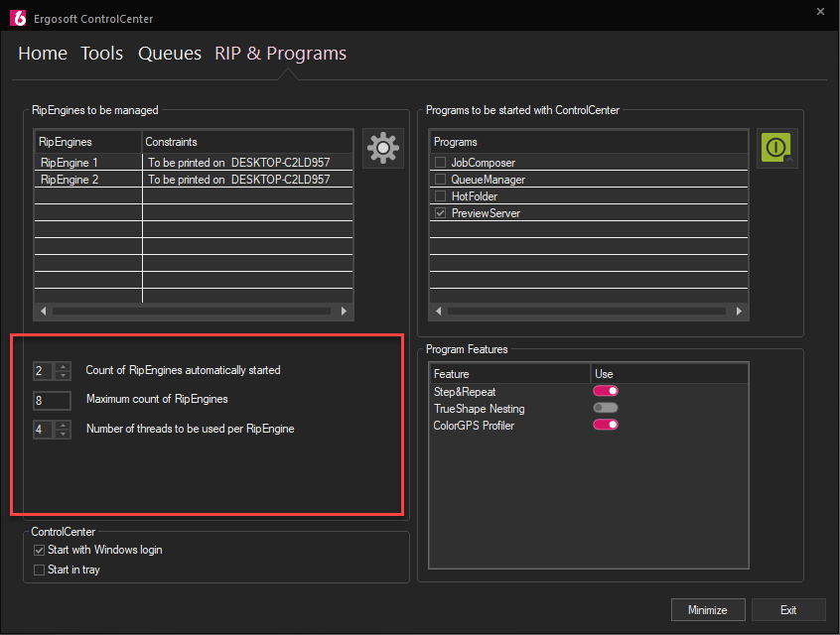
Task: Click the Maximum count of RipEngines field
Action: [52, 400]
